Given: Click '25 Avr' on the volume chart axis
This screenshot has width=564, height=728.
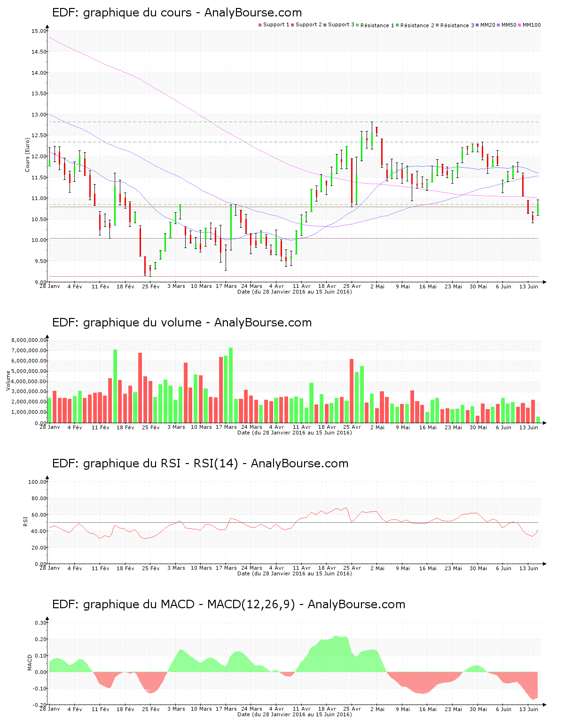Looking at the screenshot, I should (352, 427).
